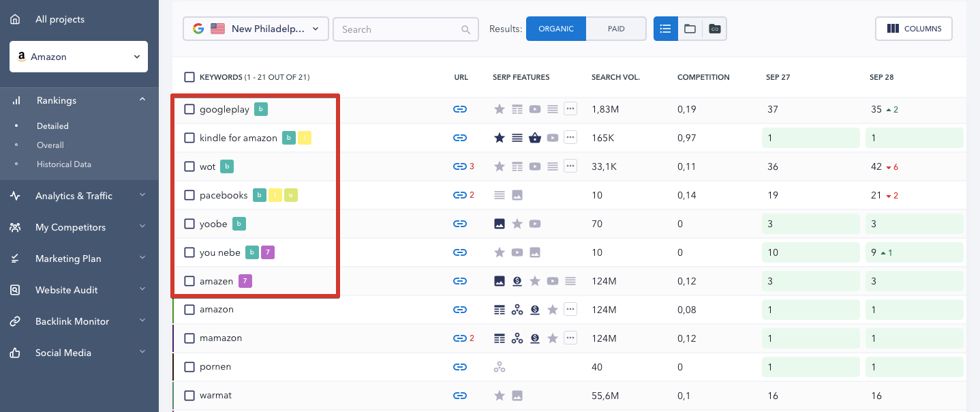Check the googleplay keyword checkbox

point(189,109)
